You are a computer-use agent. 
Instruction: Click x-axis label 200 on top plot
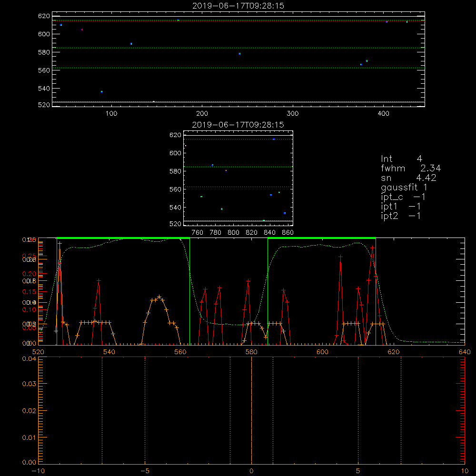pyautogui.click(x=202, y=114)
